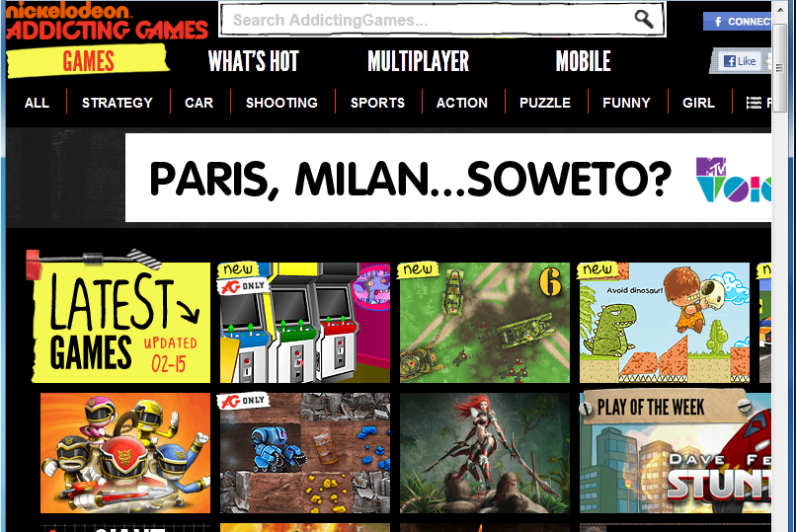
Task: Open the What's Hot tab
Action: pos(254,61)
